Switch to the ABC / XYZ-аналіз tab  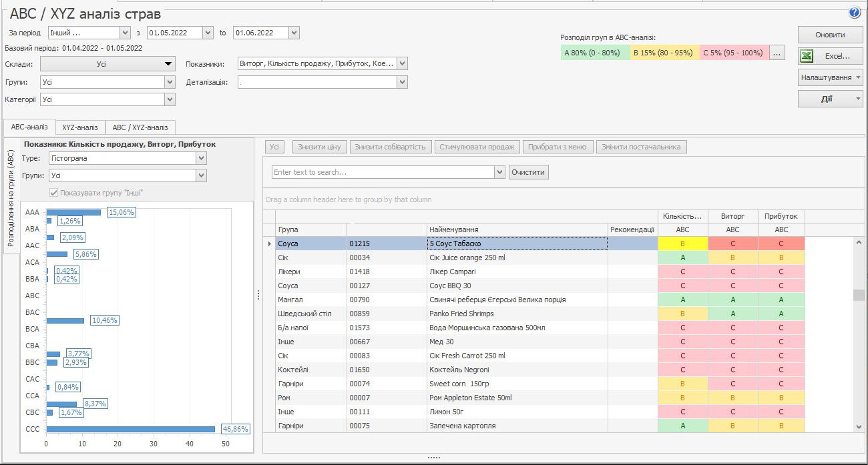[x=140, y=127]
